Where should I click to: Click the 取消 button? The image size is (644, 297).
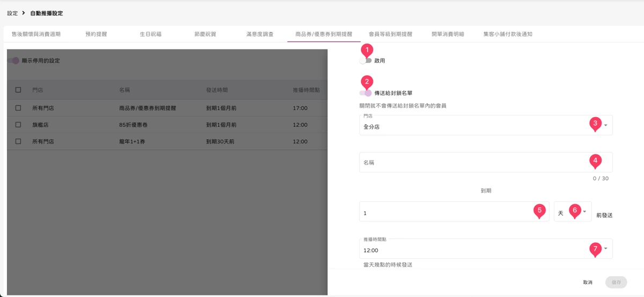click(x=588, y=282)
